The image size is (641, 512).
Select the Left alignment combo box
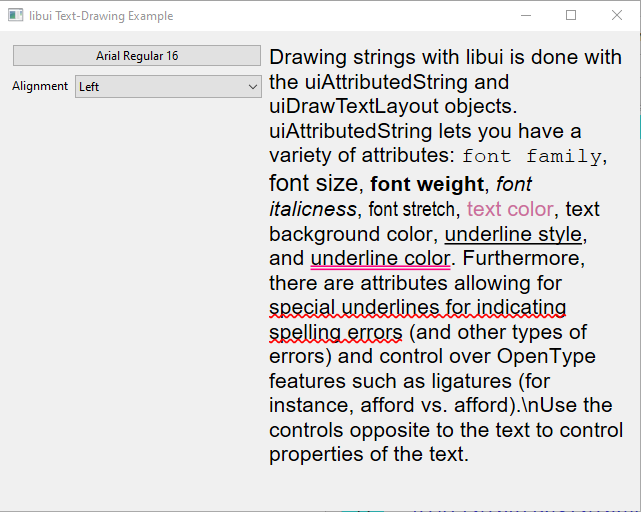(160, 87)
